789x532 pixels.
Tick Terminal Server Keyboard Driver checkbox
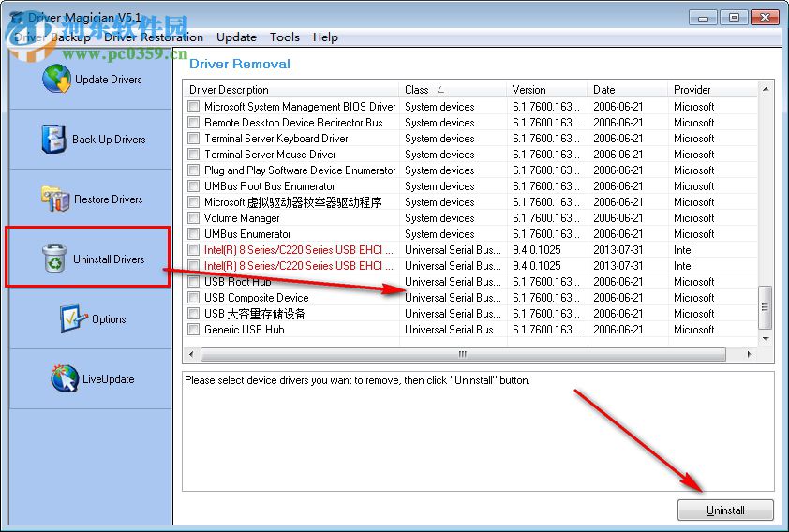pos(193,139)
